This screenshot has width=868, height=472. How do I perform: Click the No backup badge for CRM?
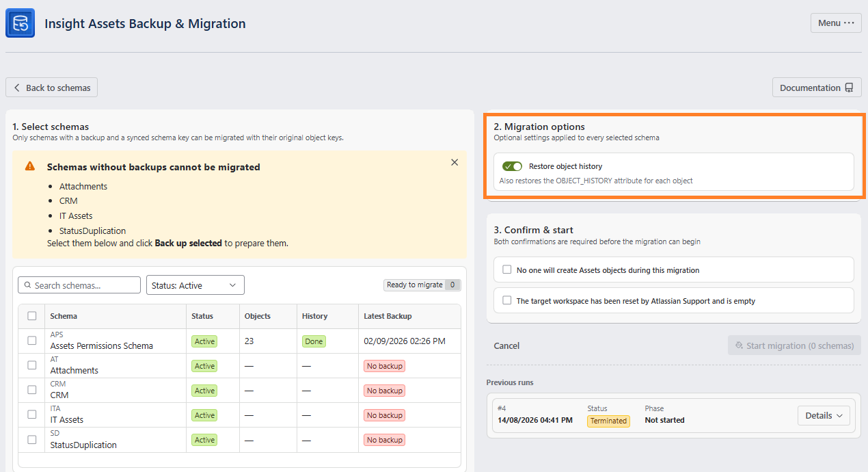(x=385, y=391)
